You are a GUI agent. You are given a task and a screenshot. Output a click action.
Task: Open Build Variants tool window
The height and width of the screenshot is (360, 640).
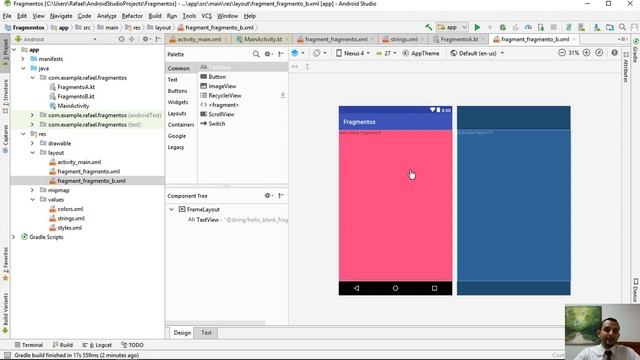[x=5, y=313]
